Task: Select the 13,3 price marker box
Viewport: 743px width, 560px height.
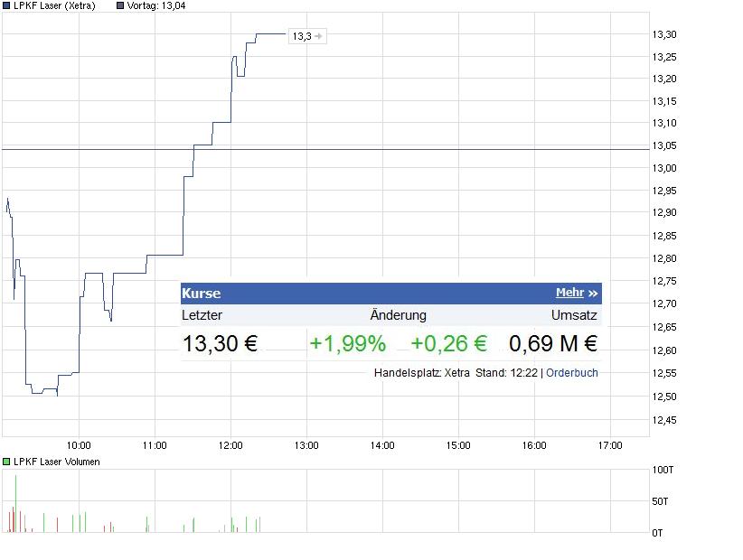Action: click(307, 36)
